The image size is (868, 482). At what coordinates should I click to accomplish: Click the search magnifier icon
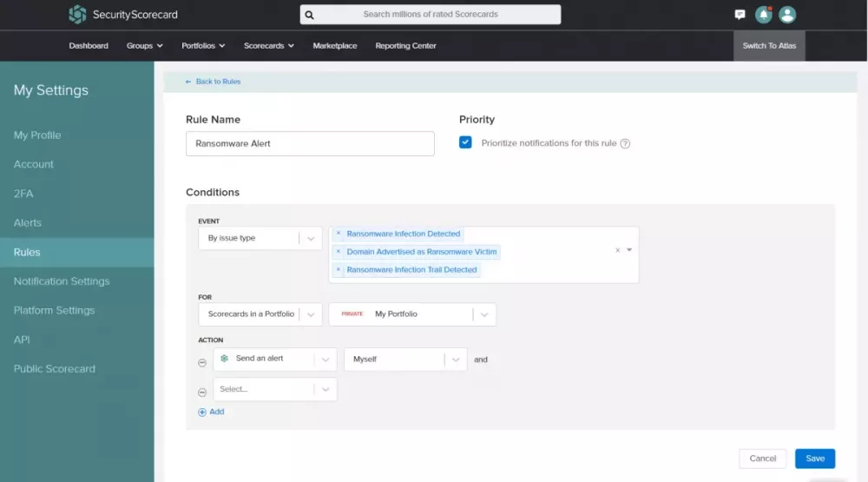point(310,15)
